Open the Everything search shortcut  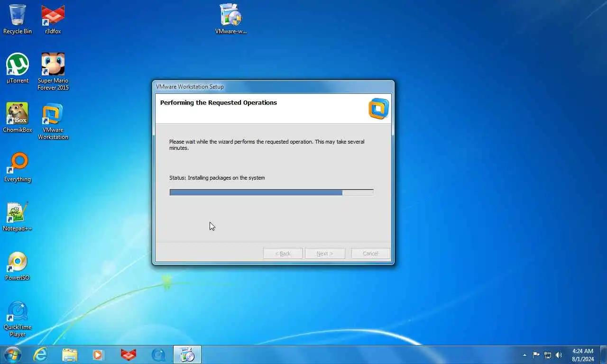(x=18, y=167)
